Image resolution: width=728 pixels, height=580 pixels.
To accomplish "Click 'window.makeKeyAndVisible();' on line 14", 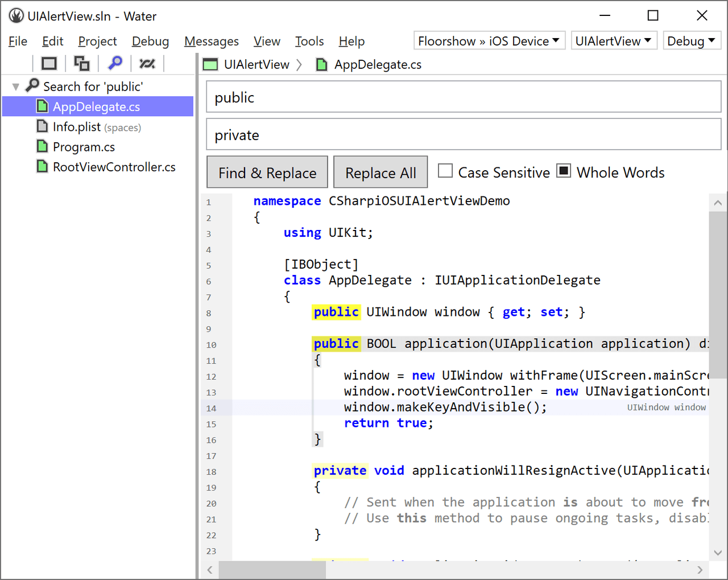I will [445, 408].
